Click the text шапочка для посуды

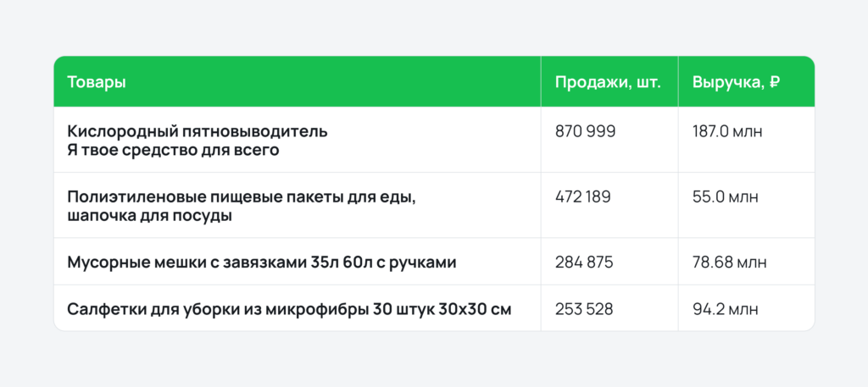point(149,215)
